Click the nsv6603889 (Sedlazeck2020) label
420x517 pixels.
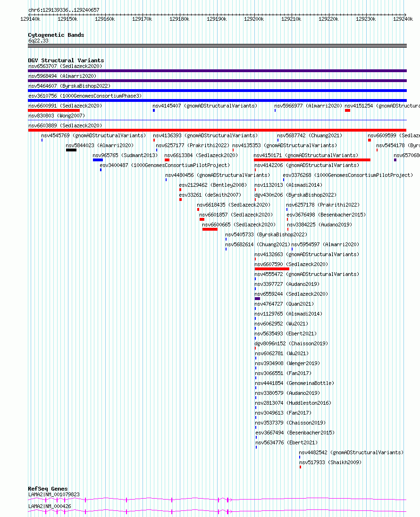coord(65,125)
